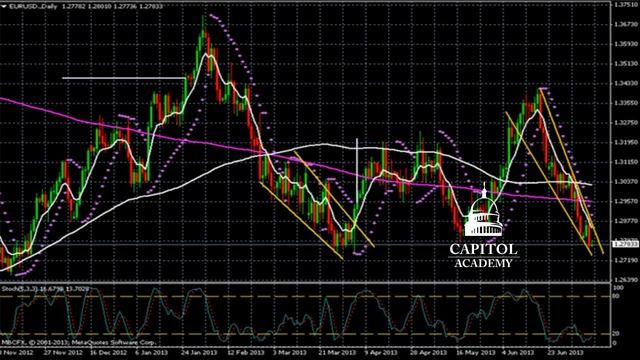Click the Stoch indicator label
Image resolution: width=640 pixels, height=360 pixels.
pos(45,289)
